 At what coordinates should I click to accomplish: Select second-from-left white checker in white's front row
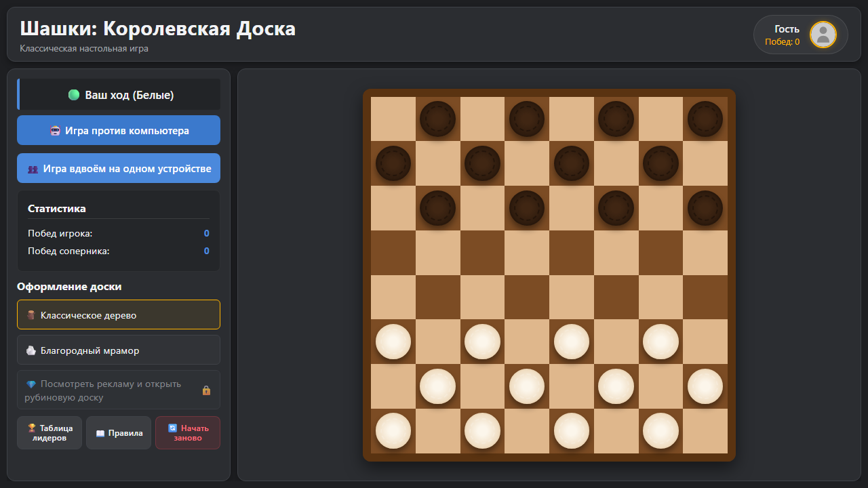(482, 342)
